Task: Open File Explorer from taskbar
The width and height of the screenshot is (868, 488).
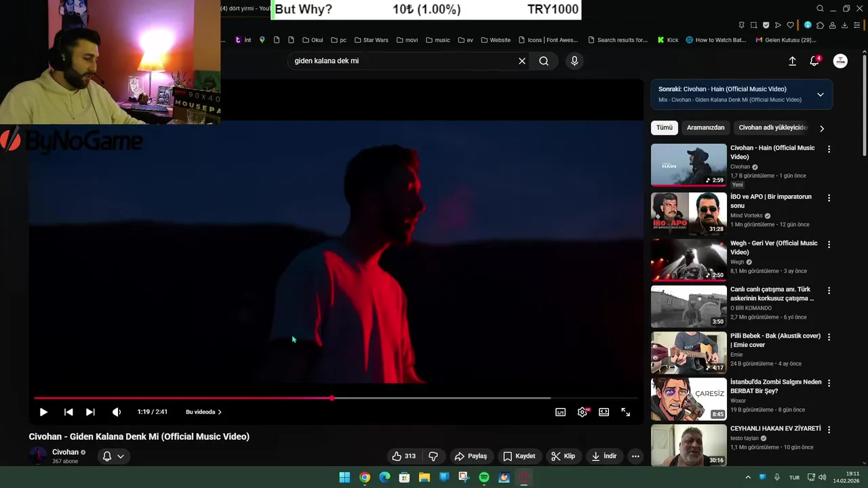Action: (425, 477)
